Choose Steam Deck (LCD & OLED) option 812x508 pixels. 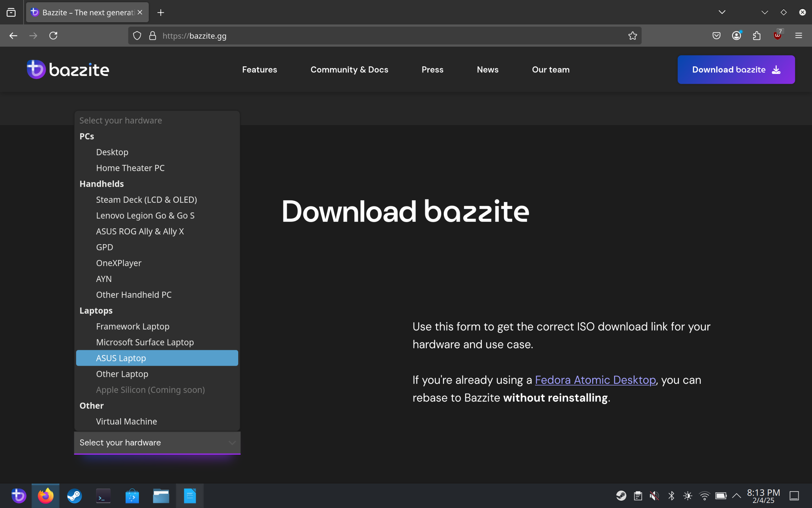[x=157, y=200]
